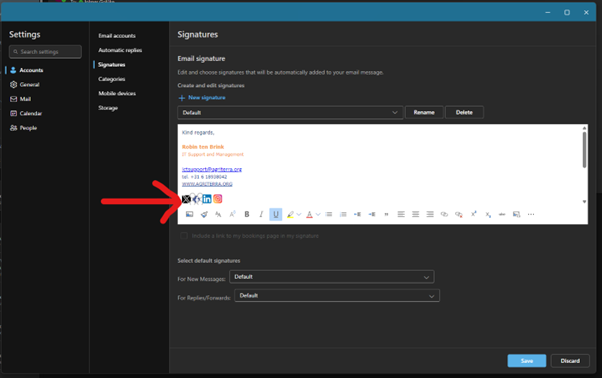This screenshot has width=602, height=378.
Task: Apply the yellow text highlight color
Action: (x=290, y=215)
